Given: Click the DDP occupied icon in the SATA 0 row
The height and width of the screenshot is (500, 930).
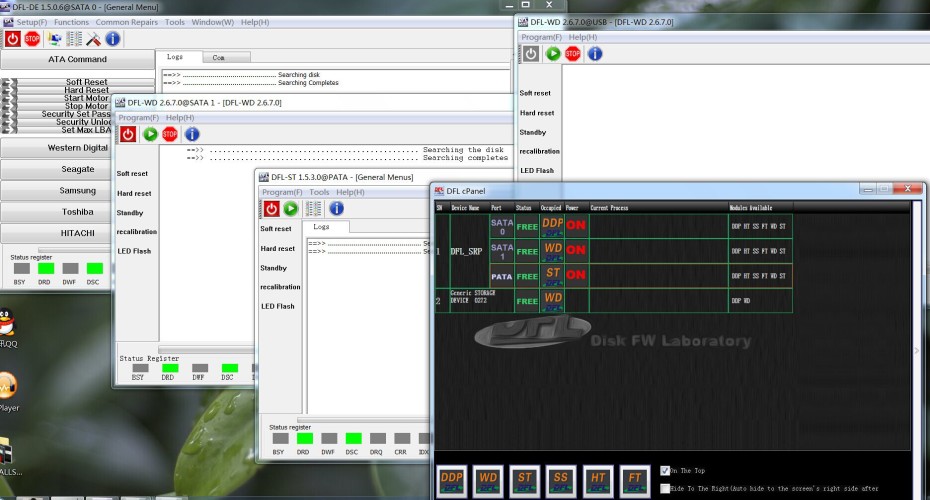Looking at the screenshot, I should click(x=553, y=226).
